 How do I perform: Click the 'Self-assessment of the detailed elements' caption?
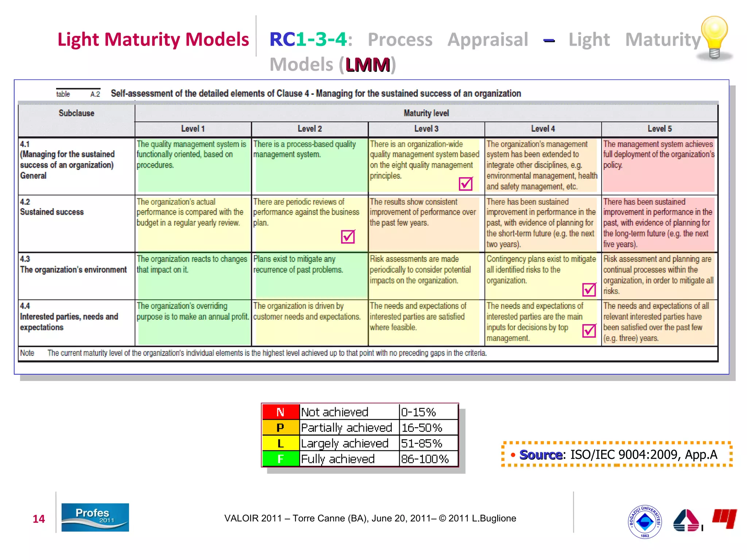[x=316, y=94]
